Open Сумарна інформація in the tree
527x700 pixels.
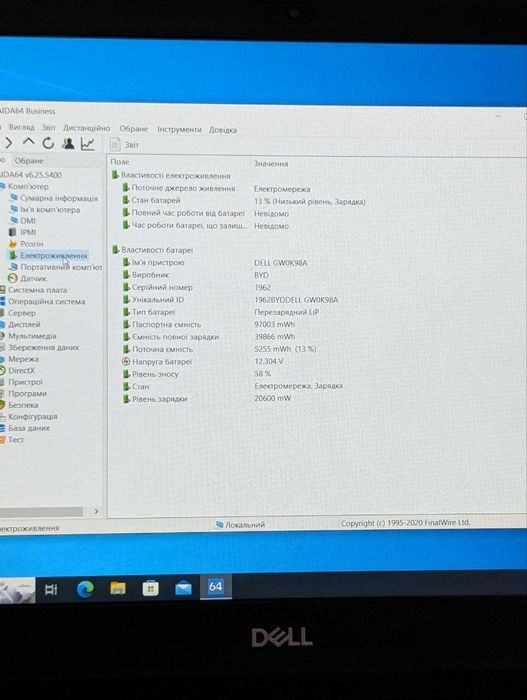[x=54, y=198]
